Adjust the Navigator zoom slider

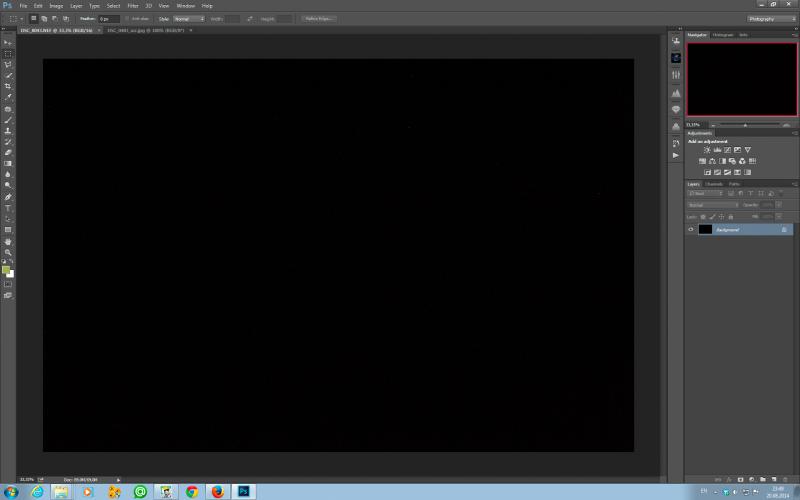pyautogui.click(x=745, y=125)
